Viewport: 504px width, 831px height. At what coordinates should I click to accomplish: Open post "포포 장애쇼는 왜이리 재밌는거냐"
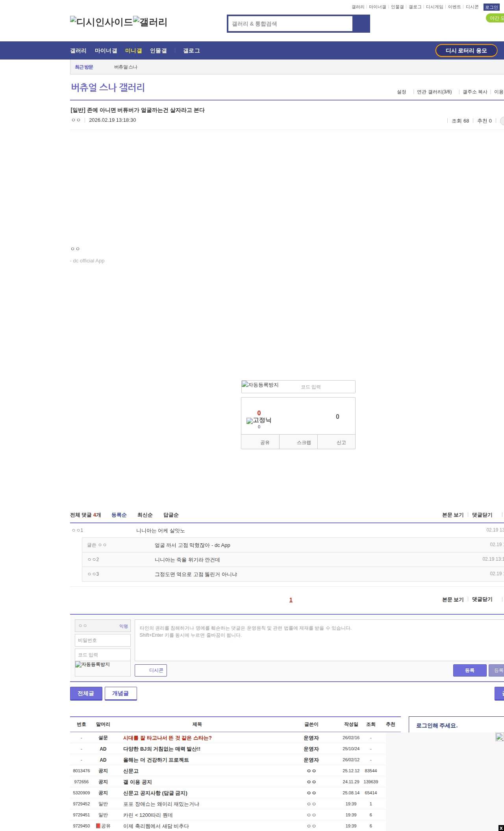161,804
